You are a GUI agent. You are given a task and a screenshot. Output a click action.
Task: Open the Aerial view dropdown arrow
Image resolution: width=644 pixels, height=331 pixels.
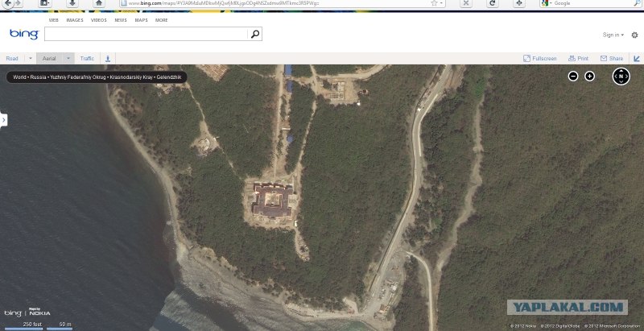pyautogui.click(x=68, y=59)
